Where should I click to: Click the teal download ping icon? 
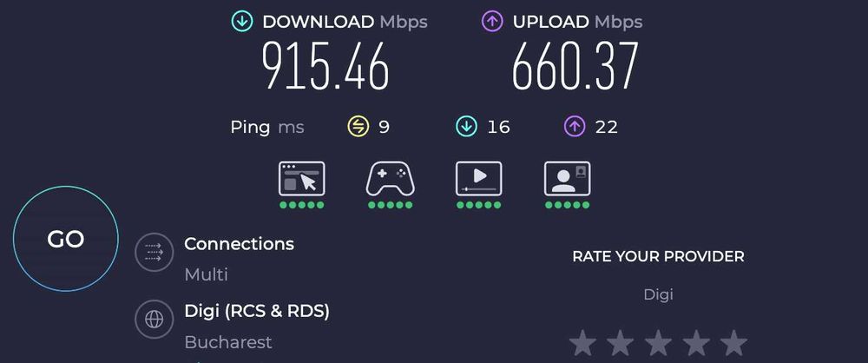(x=466, y=127)
